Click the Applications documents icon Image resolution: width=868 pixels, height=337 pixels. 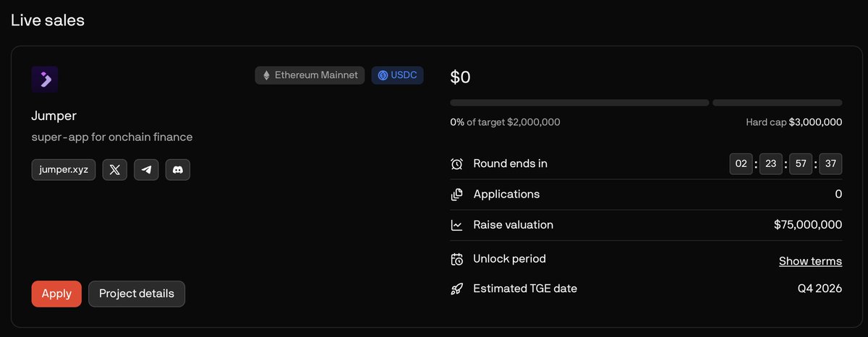(x=456, y=195)
